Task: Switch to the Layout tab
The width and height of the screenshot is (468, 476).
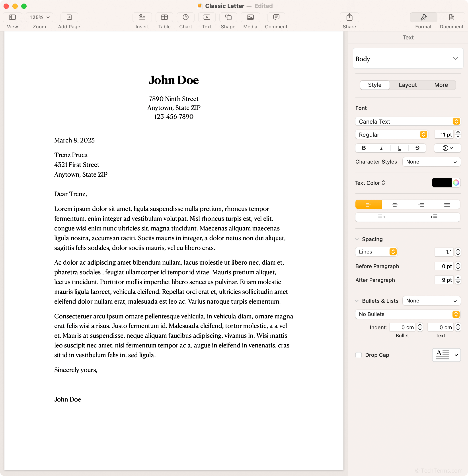Action: pyautogui.click(x=408, y=85)
